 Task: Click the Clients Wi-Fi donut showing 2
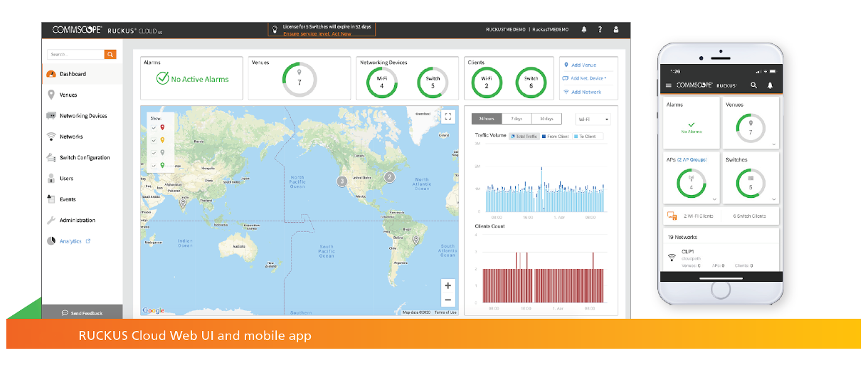coord(487,83)
